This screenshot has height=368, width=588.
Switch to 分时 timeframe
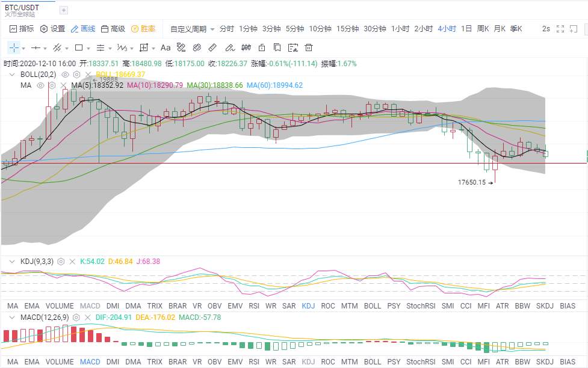click(226, 29)
